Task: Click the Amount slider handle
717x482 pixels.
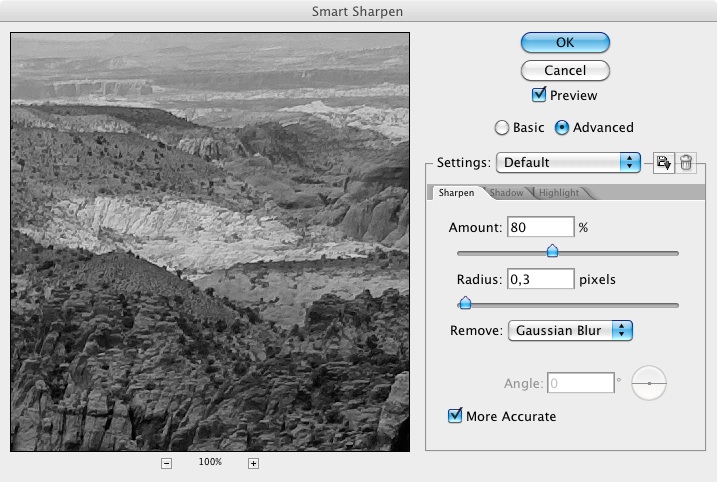Action: click(552, 251)
